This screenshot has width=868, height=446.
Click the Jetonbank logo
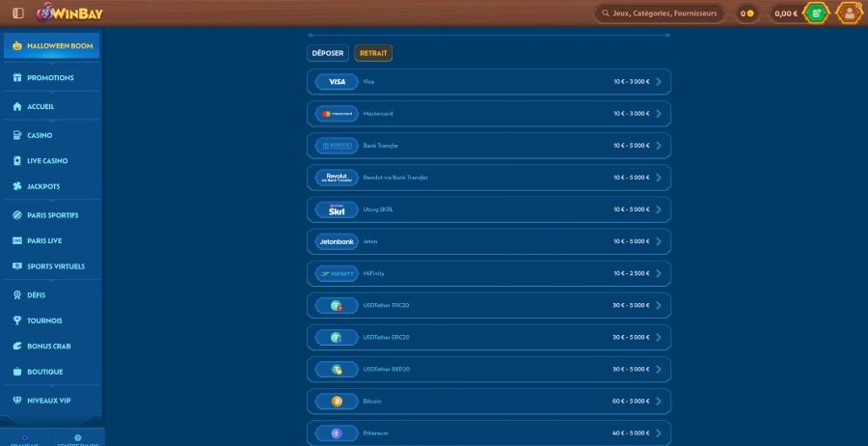[337, 241]
